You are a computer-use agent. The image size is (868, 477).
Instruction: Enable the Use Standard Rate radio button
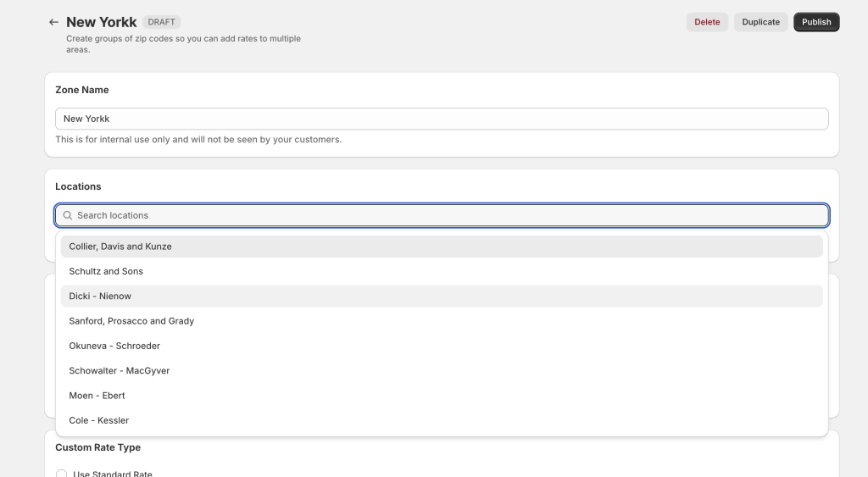click(x=62, y=474)
